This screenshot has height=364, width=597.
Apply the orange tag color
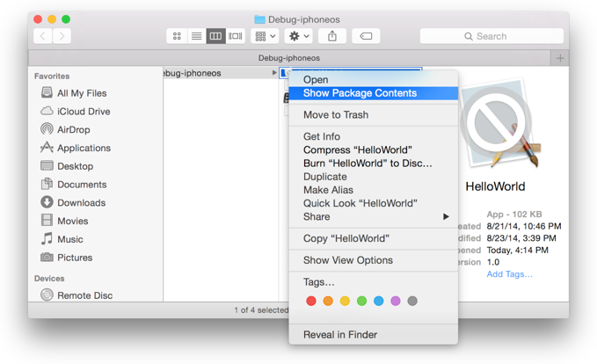(x=328, y=302)
